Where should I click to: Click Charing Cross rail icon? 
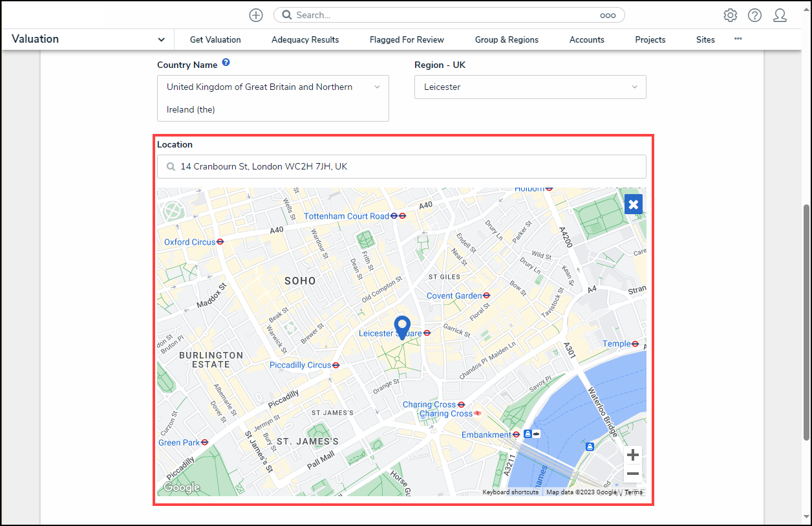coord(478,413)
